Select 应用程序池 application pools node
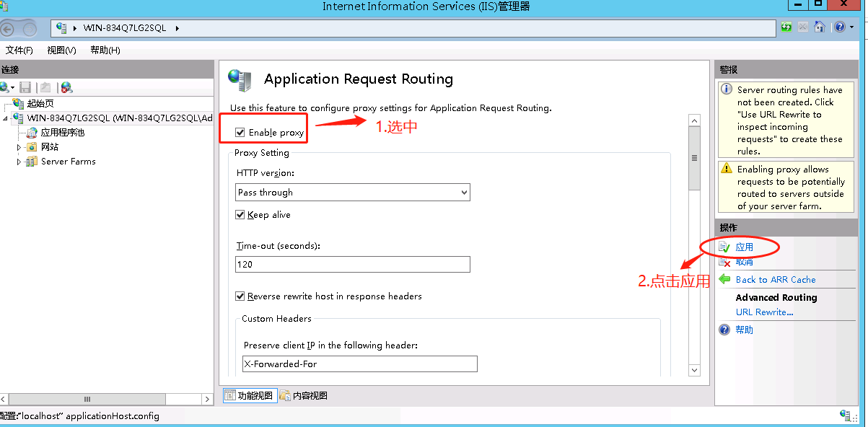 point(63,132)
